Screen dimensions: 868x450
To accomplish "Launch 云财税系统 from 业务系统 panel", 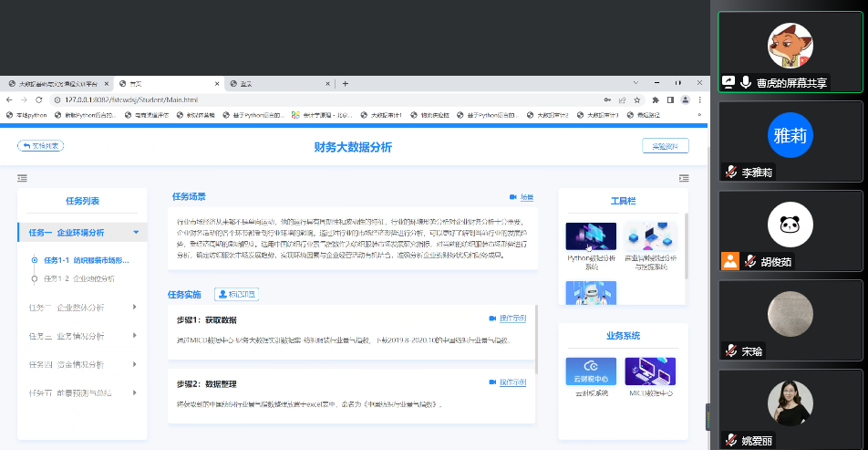I will pyautogui.click(x=590, y=371).
